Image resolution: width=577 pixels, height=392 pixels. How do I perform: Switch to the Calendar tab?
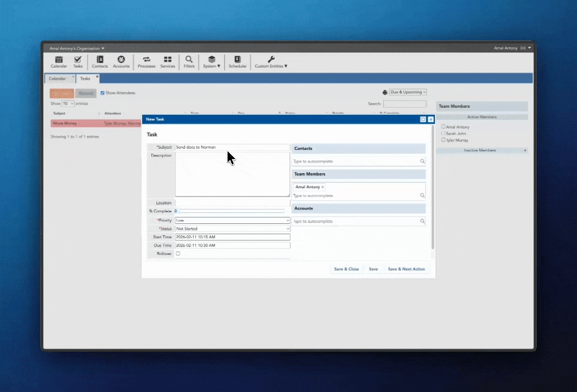click(57, 78)
